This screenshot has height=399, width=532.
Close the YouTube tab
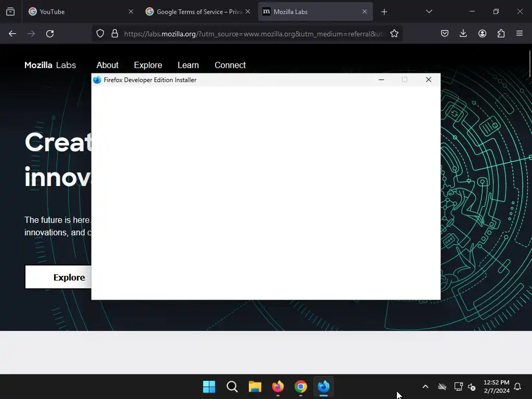click(x=131, y=11)
